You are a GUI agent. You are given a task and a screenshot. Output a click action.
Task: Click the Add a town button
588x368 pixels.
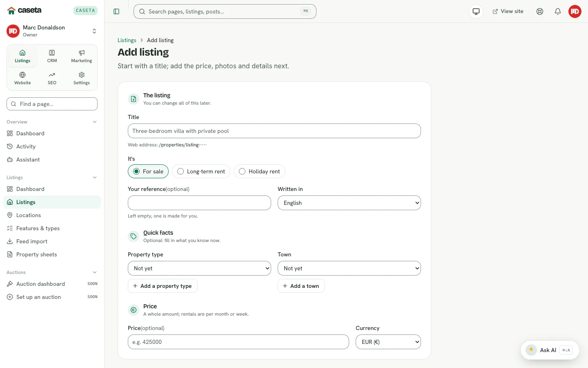[301, 286]
